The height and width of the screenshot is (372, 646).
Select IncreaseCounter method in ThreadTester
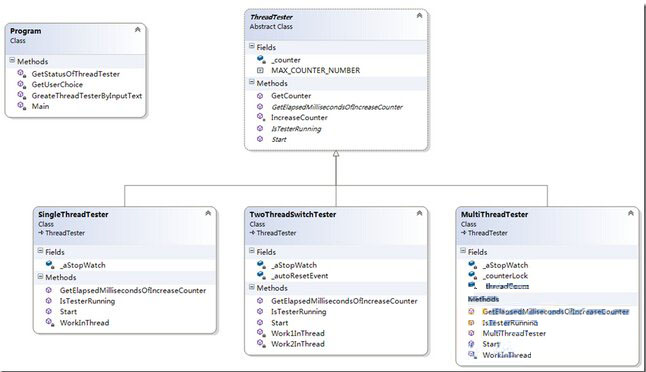tap(299, 117)
